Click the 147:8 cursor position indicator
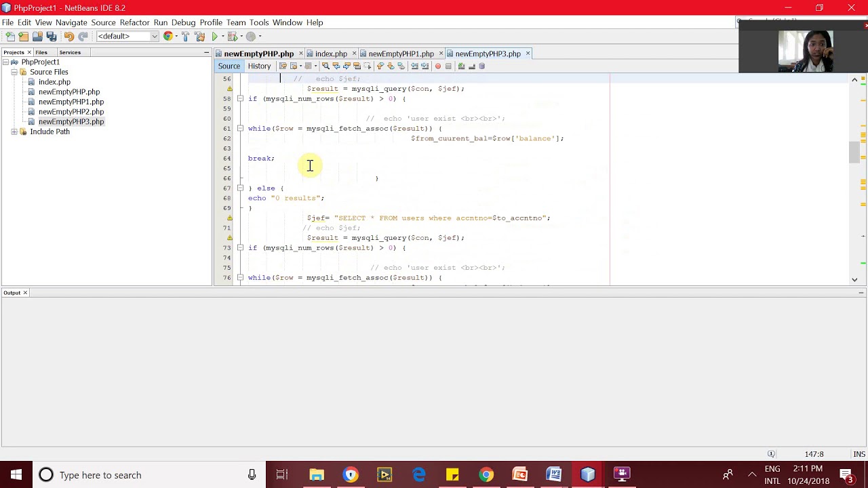Viewport: 868px width, 488px height. pos(814,454)
